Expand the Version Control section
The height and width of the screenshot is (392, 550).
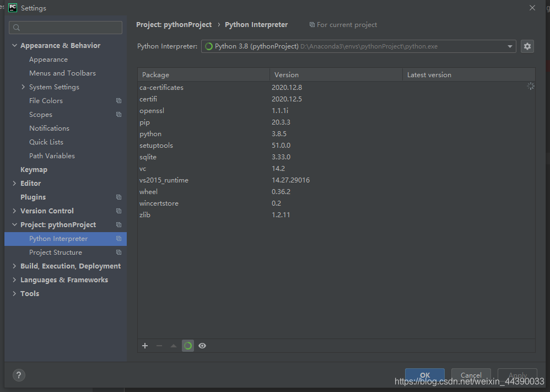coord(14,211)
